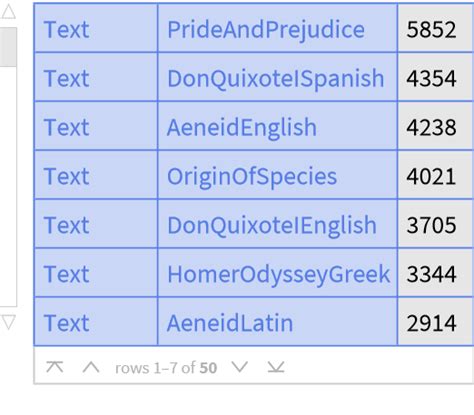The image size is (474, 415).
Task: Select the AeneidLatin entry
Action: (230, 323)
